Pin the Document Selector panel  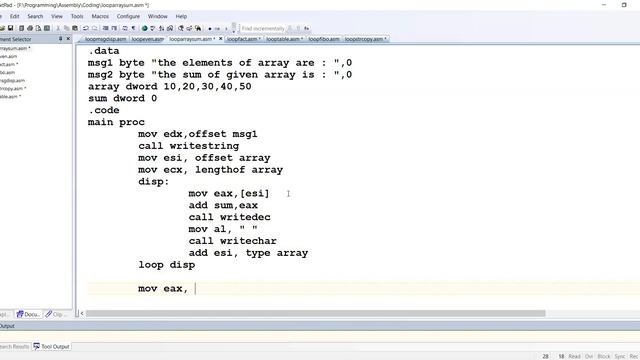(x=60, y=39)
